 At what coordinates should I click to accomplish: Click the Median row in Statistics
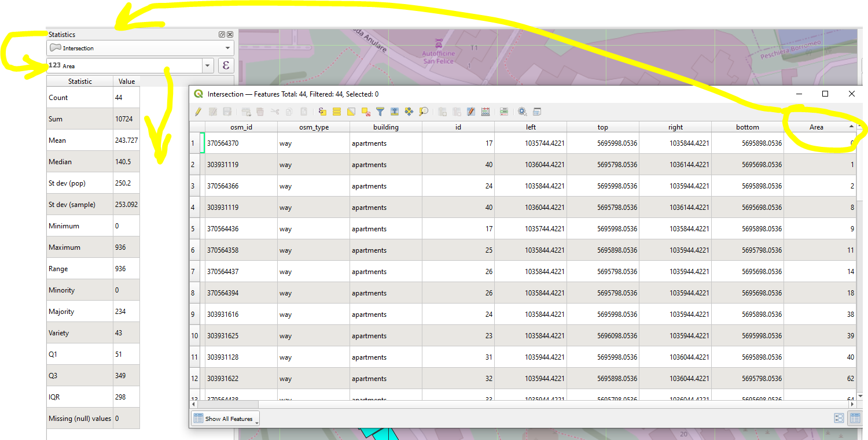pyautogui.click(x=93, y=162)
